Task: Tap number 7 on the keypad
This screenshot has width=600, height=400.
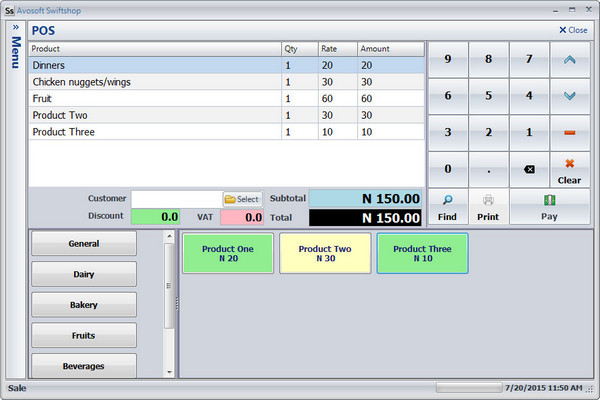Action: 529,60
